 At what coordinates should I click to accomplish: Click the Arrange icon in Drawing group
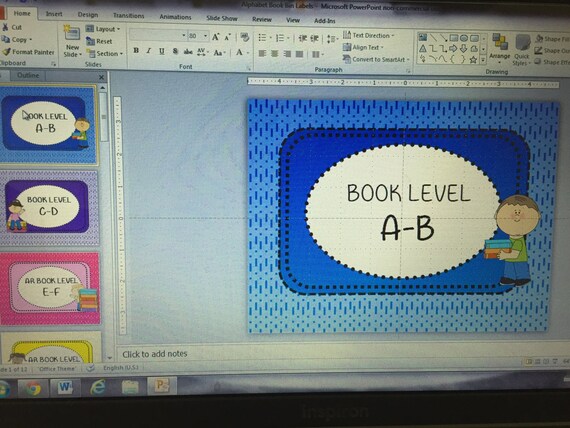tap(500, 42)
